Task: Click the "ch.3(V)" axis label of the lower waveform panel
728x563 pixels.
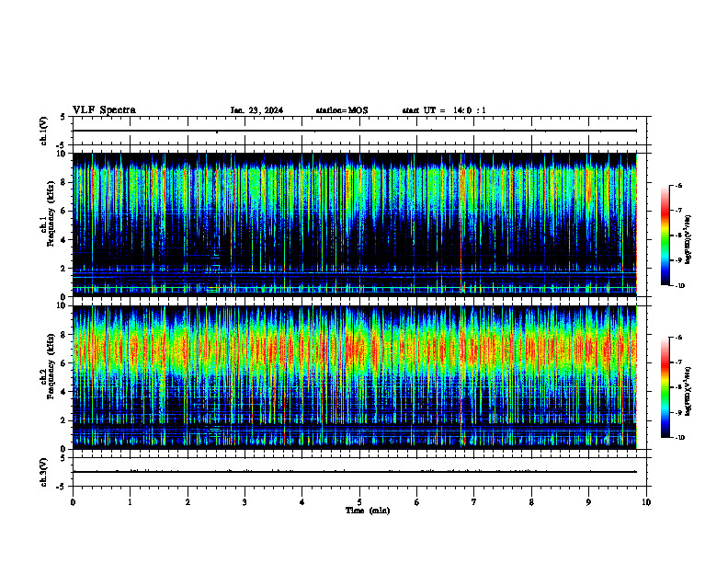Action: [43, 472]
